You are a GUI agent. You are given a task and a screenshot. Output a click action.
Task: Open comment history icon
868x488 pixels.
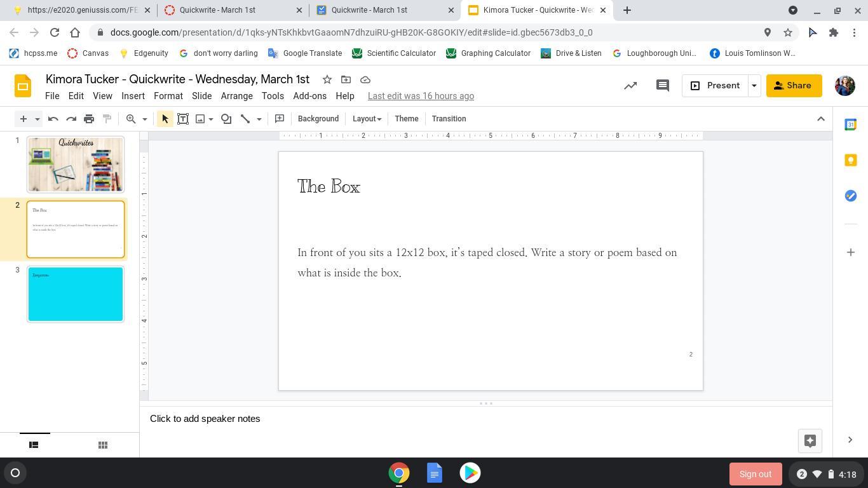point(662,86)
